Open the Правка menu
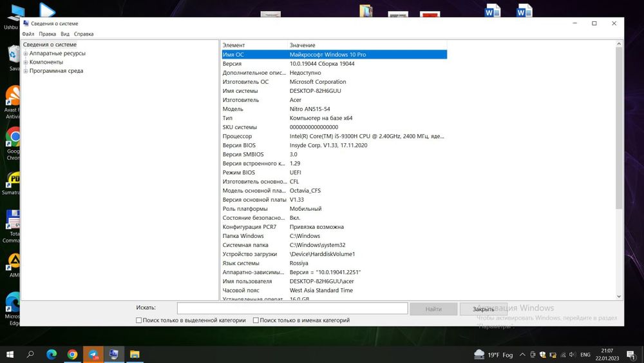Image resolution: width=644 pixels, height=363 pixels. pos(47,34)
